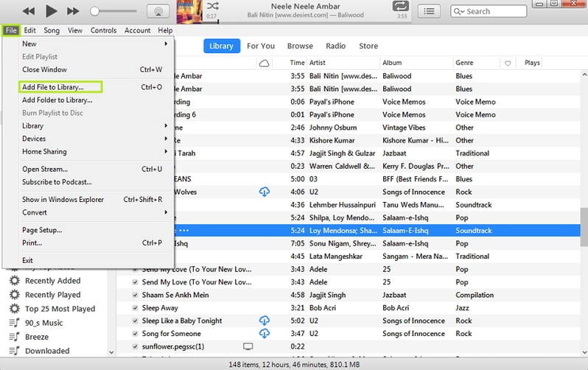The height and width of the screenshot is (370, 588).
Task: Expand the Home Sharing submenu
Action: tap(165, 152)
